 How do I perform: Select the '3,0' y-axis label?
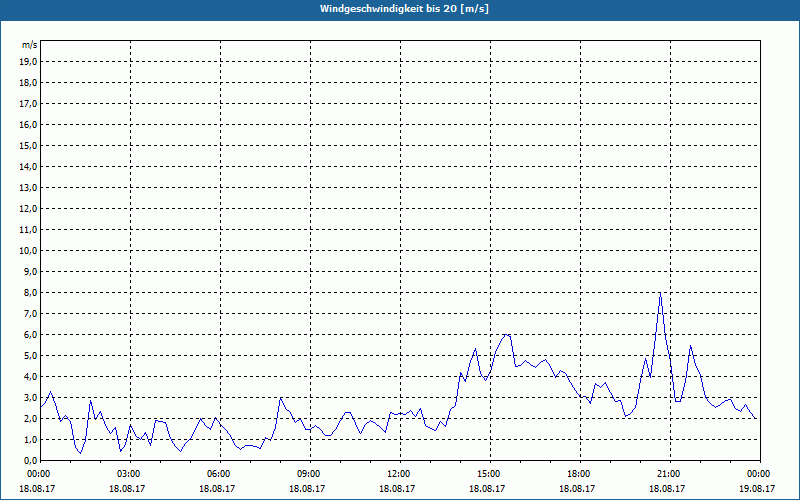pyautogui.click(x=31, y=397)
